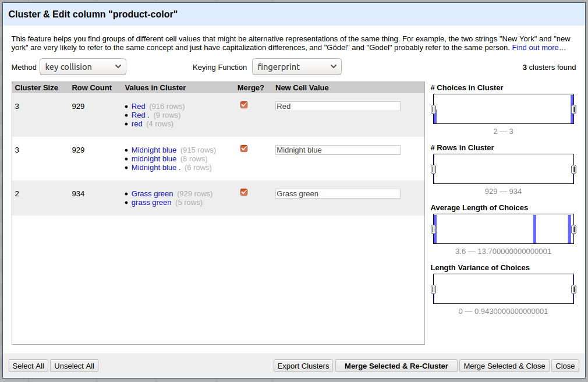Click the "Select All" button

tap(28, 366)
